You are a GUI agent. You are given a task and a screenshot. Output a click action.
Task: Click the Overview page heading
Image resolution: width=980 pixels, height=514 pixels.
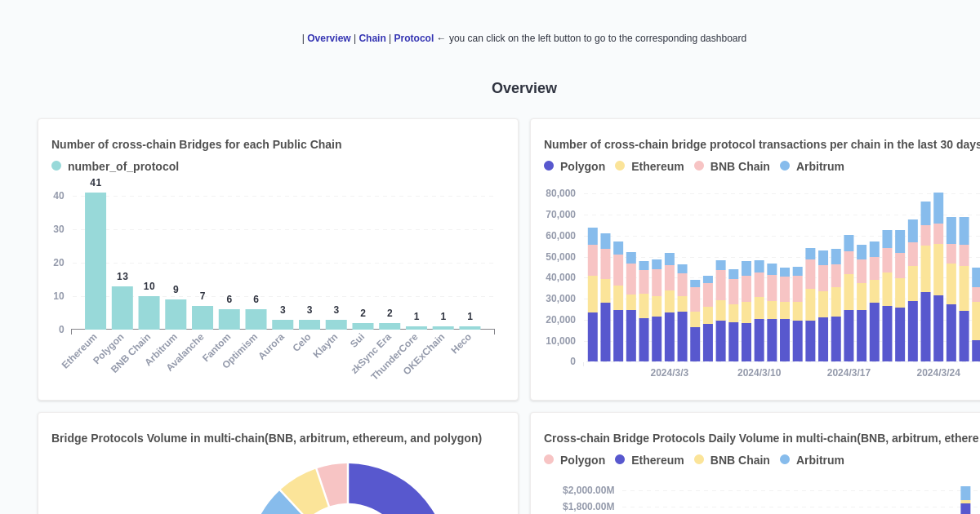(523, 88)
